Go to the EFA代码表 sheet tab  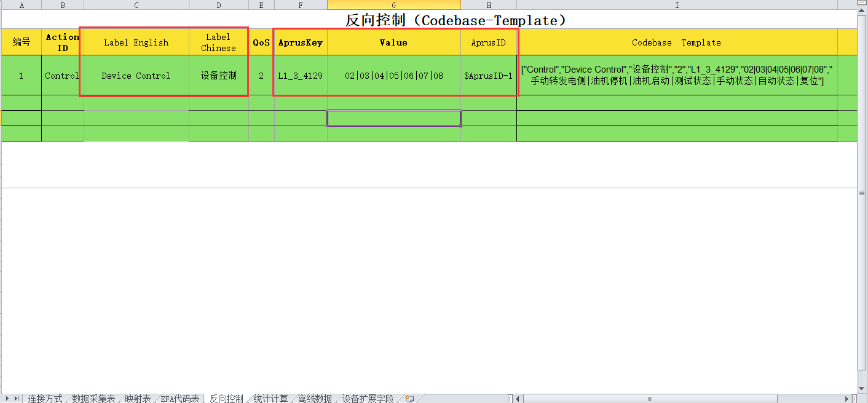pyautogui.click(x=180, y=399)
